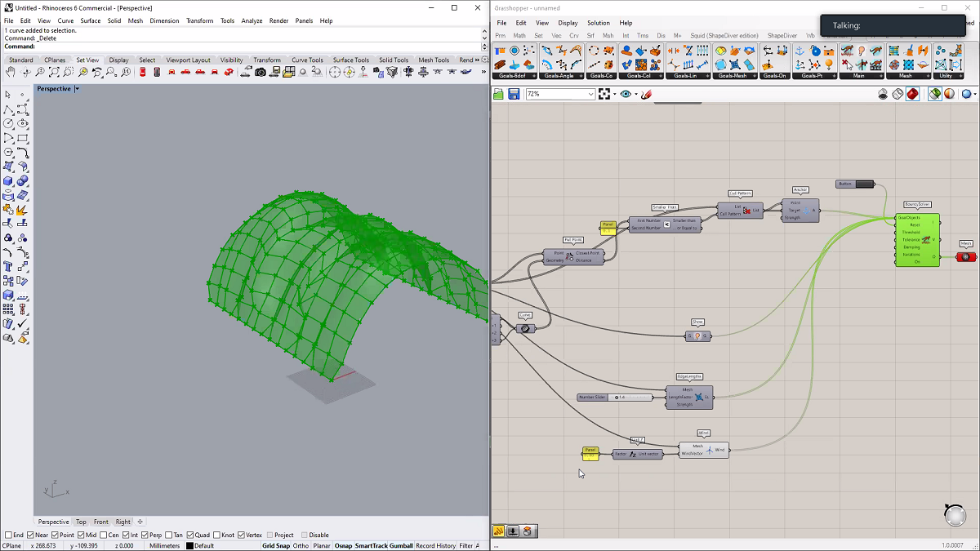Image resolution: width=980 pixels, height=551 pixels.
Task: Switch to the Top viewport tab
Action: tap(81, 521)
